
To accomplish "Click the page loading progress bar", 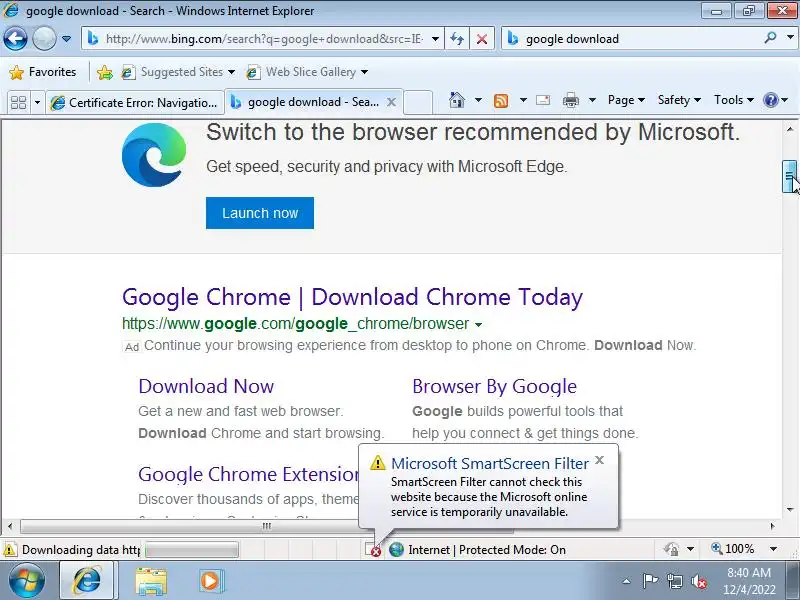I will (x=192, y=550).
